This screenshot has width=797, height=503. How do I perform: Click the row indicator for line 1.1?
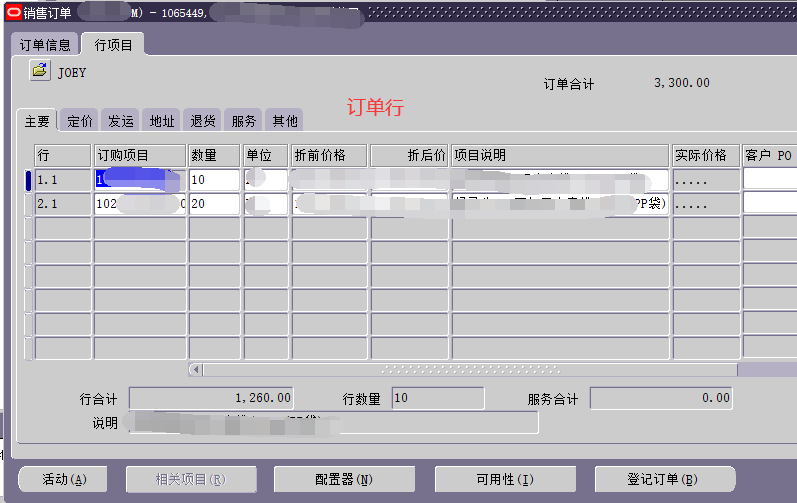tap(27, 180)
